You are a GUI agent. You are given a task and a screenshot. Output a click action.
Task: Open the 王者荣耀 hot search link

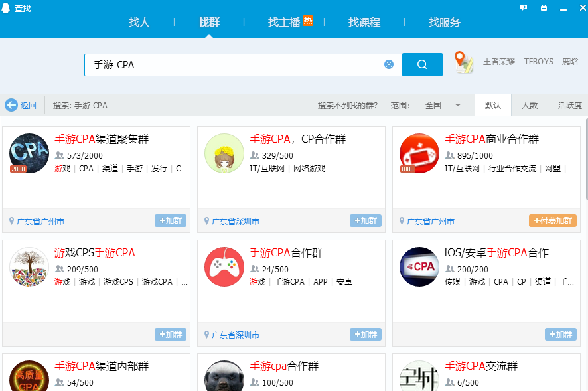click(x=498, y=61)
